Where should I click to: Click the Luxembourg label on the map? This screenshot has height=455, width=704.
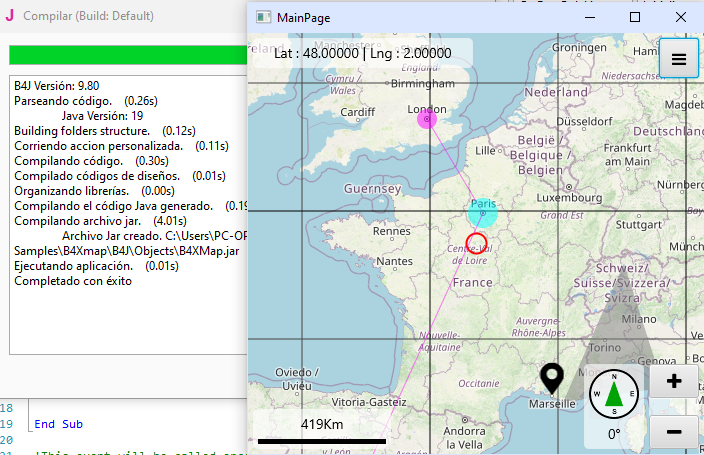(x=569, y=198)
